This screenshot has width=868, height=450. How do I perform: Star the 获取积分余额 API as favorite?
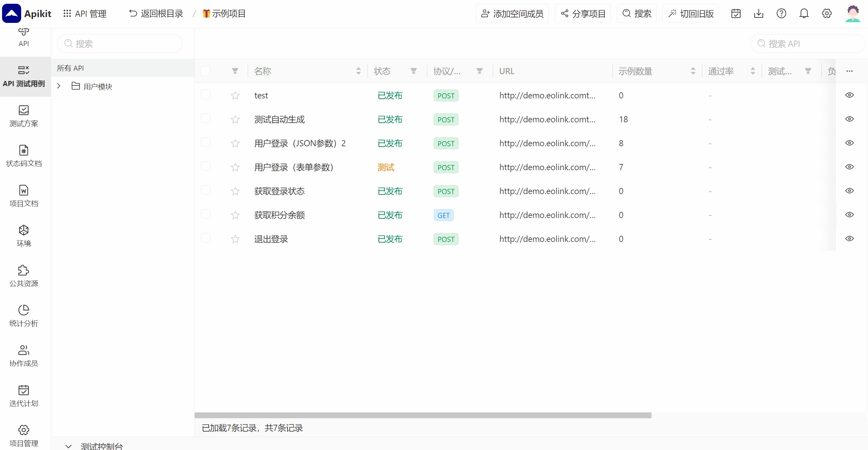coord(235,215)
